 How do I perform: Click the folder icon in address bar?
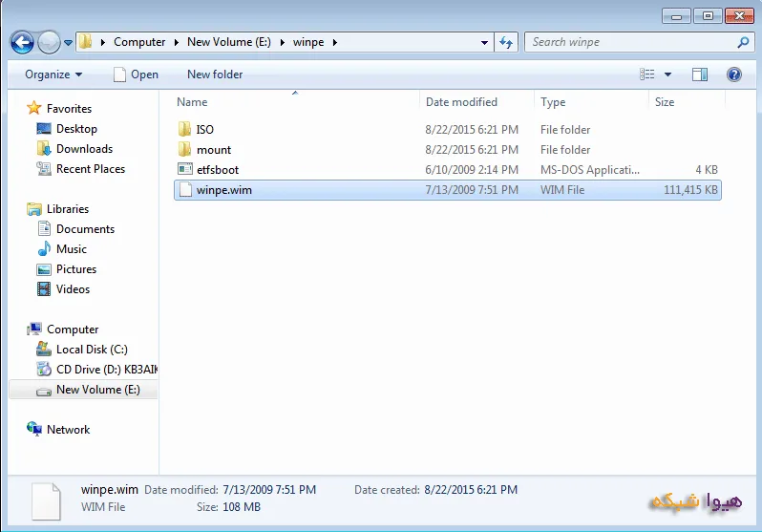pos(86,42)
